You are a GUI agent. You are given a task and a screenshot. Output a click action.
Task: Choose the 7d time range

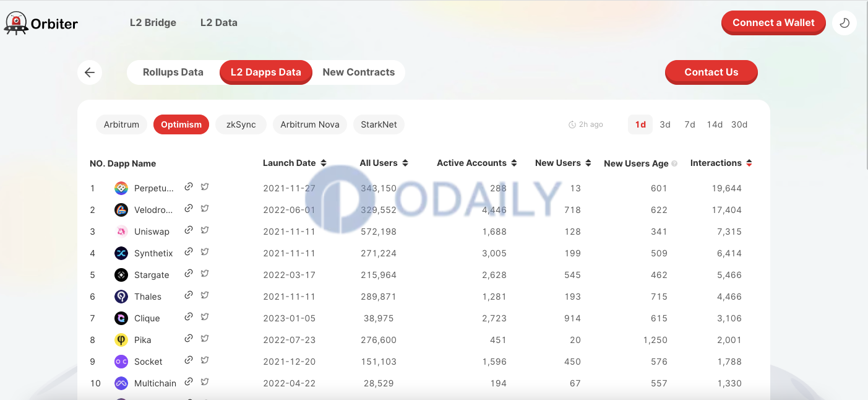click(x=690, y=124)
